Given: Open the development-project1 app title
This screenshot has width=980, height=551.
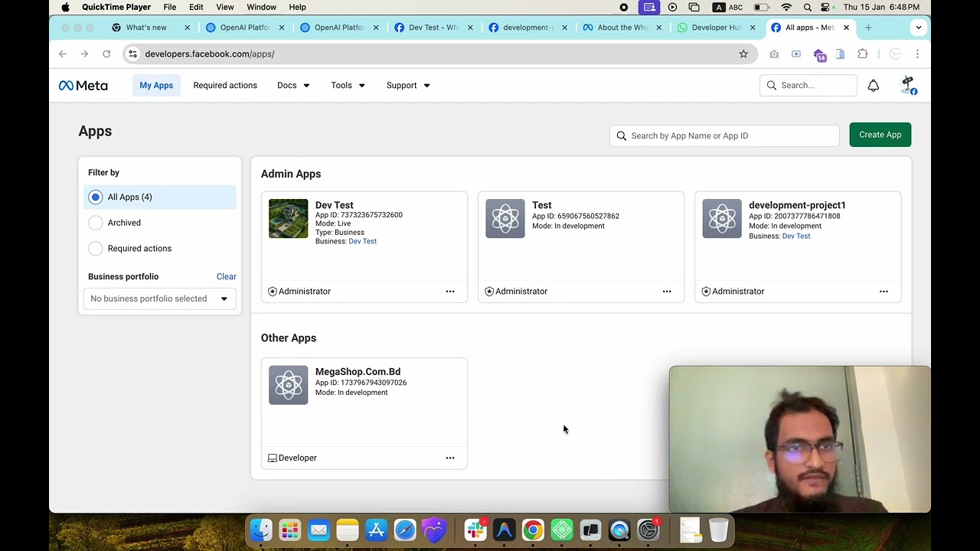Looking at the screenshot, I should pyautogui.click(x=797, y=205).
